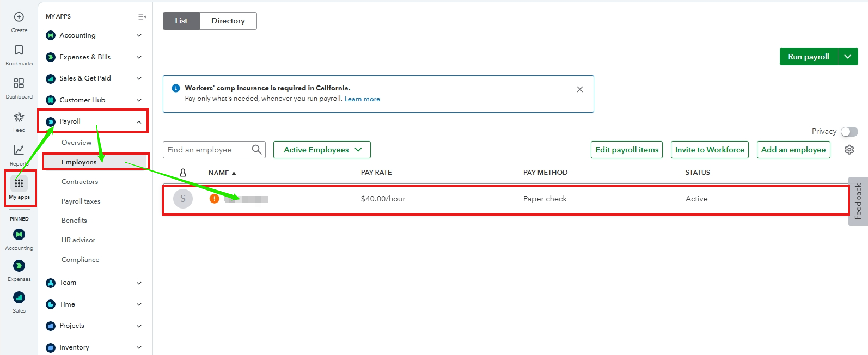Open pinned Accounting icon in left rail
The image size is (868, 355).
[19, 234]
